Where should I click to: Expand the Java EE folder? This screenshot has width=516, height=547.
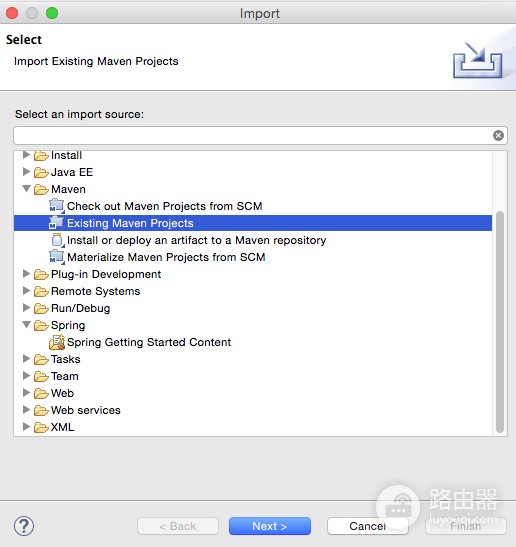[x=26, y=172]
